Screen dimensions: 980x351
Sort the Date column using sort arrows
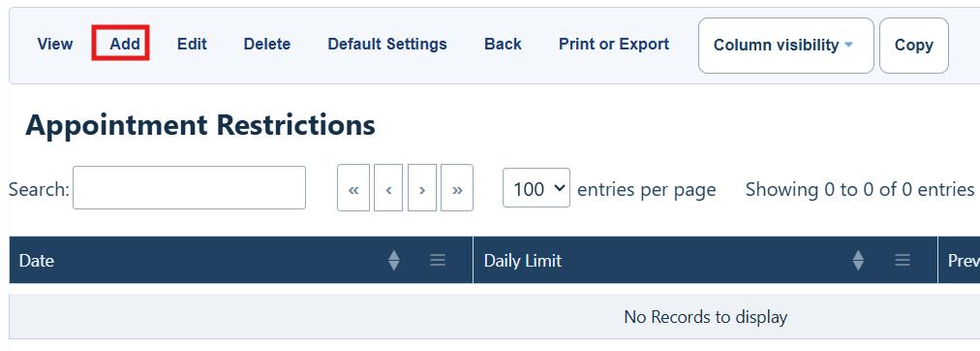[394, 260]
